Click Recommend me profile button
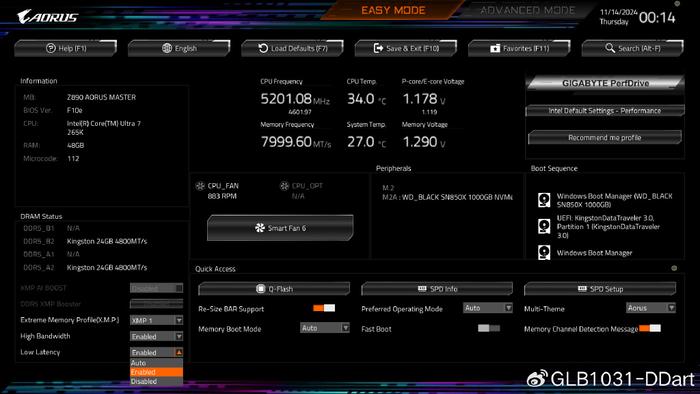 click(x=604, y=137)
